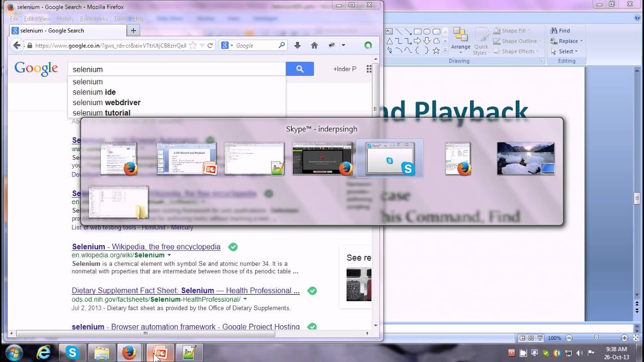Open the Windows Start menu
This screenshot has height=362, width=644.
click(14, 352)
